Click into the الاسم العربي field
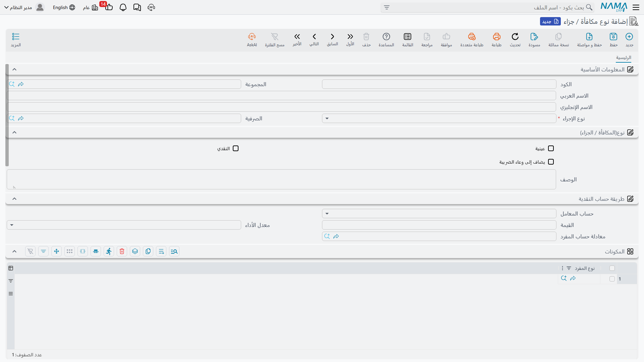Viewport: 644px width, 362px height. click(x=281, y=96)
